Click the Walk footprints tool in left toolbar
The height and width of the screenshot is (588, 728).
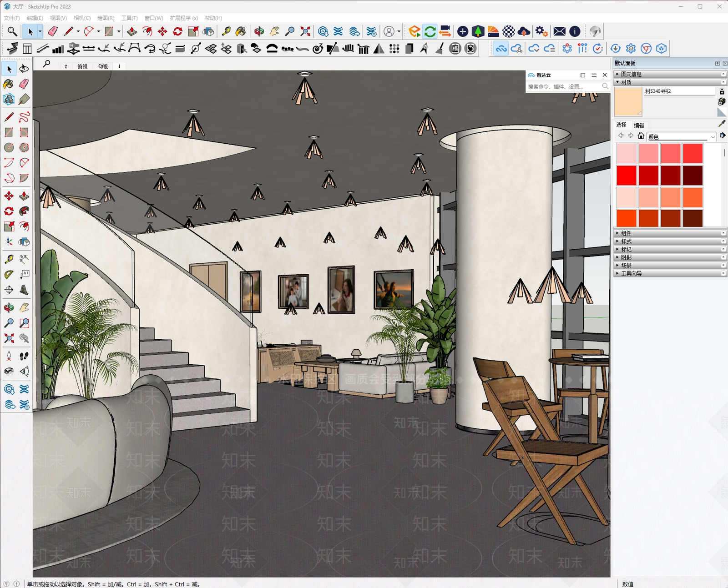(24, 356)
